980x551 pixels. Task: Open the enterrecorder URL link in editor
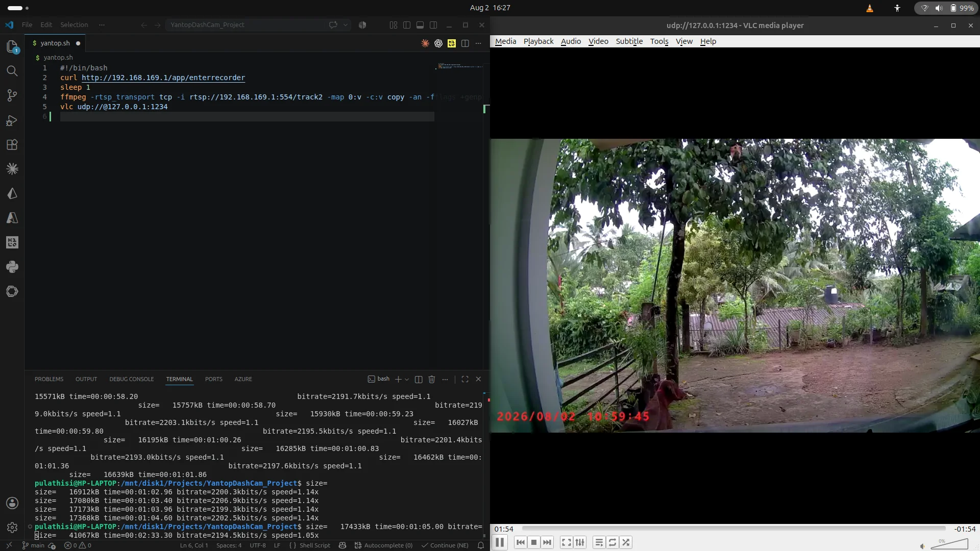pos(163,78)
